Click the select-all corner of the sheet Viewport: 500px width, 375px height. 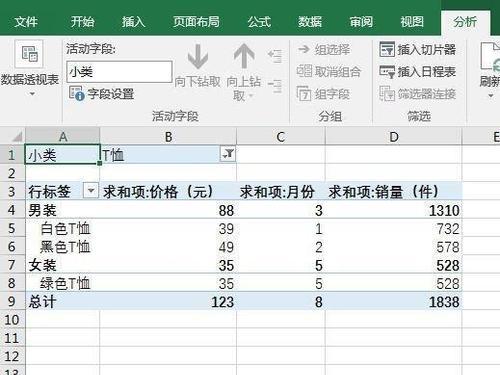tap(13, 136)
